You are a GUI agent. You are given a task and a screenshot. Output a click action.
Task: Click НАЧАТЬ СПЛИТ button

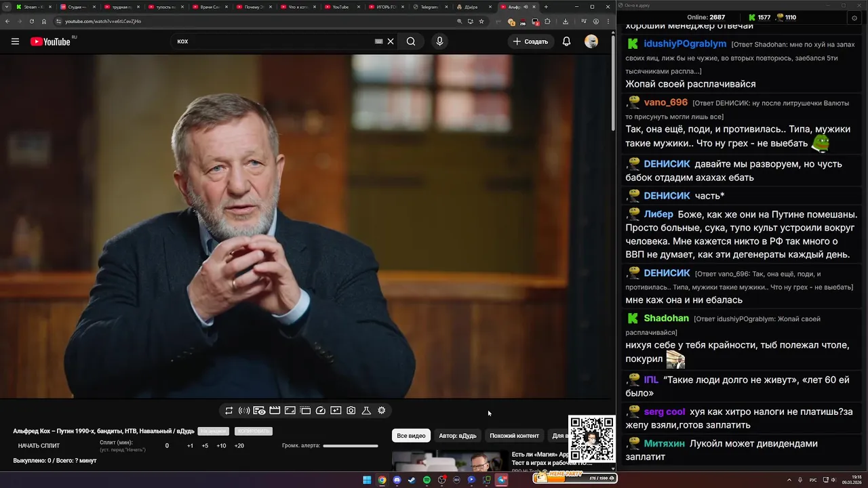tap(39, 446)
